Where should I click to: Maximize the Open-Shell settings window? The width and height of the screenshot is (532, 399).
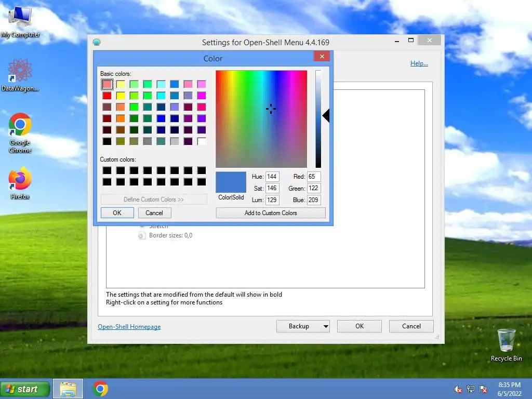click(x=411, y=41)
